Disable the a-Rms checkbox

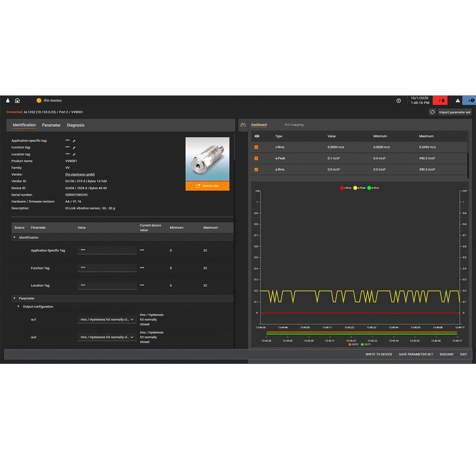point(256,170)
